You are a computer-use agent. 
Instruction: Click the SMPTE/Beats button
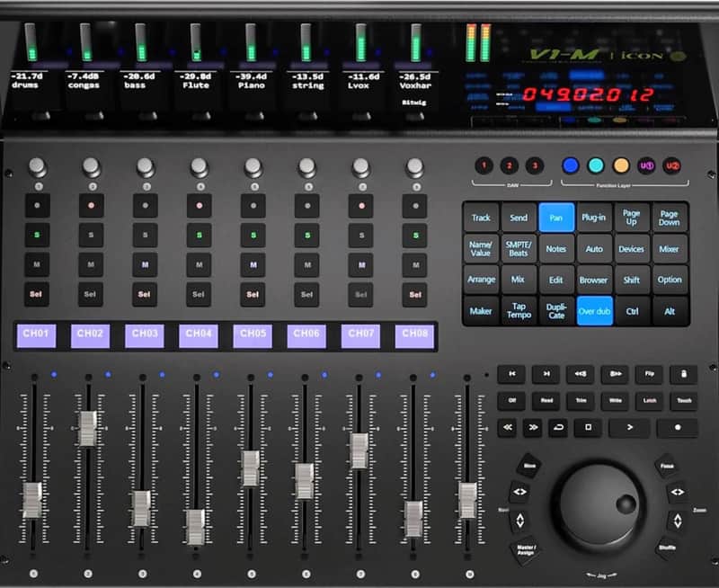tap(519, 248)
